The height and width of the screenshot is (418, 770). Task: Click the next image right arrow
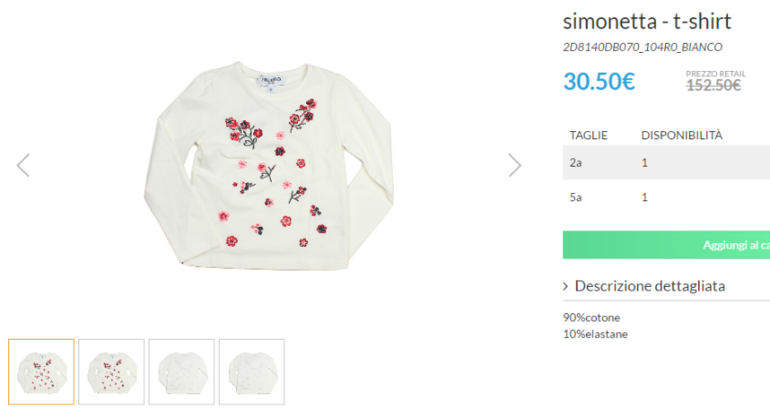515,165
